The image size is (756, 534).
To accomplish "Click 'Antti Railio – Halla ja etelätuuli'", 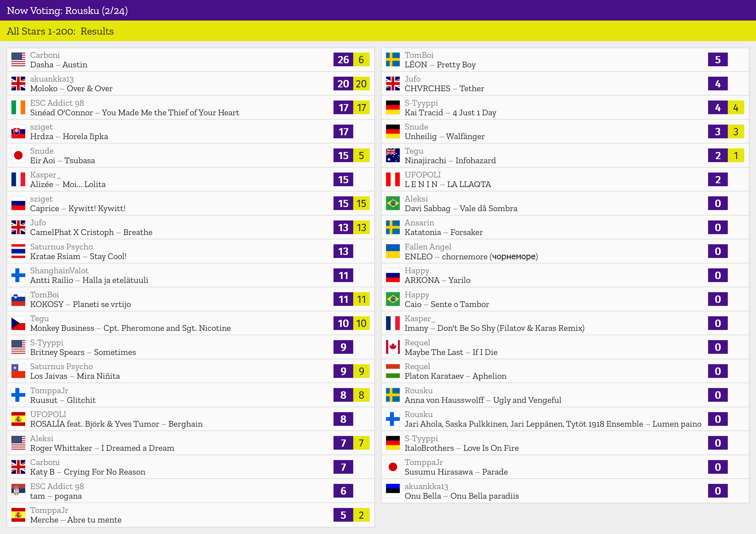I will 89,280.
